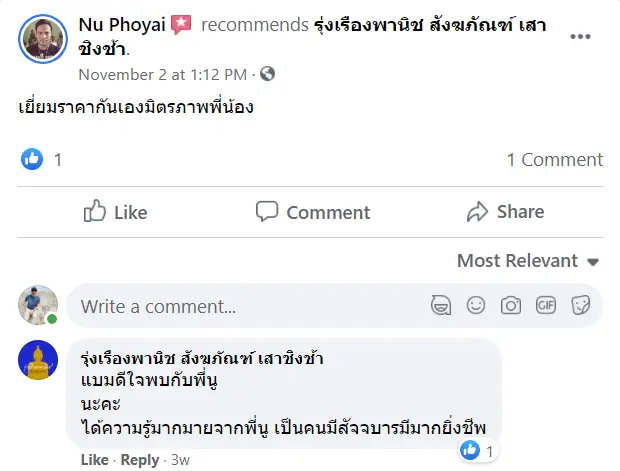This screenshot has height=471, width=620.
Task: Open the 1 Comment link
Action: coord(554,160)
